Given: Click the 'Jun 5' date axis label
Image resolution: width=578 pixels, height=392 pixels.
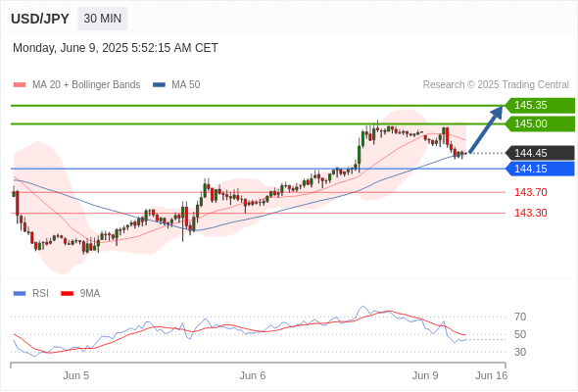Looking at the screenshot, I should click(76, 375).
